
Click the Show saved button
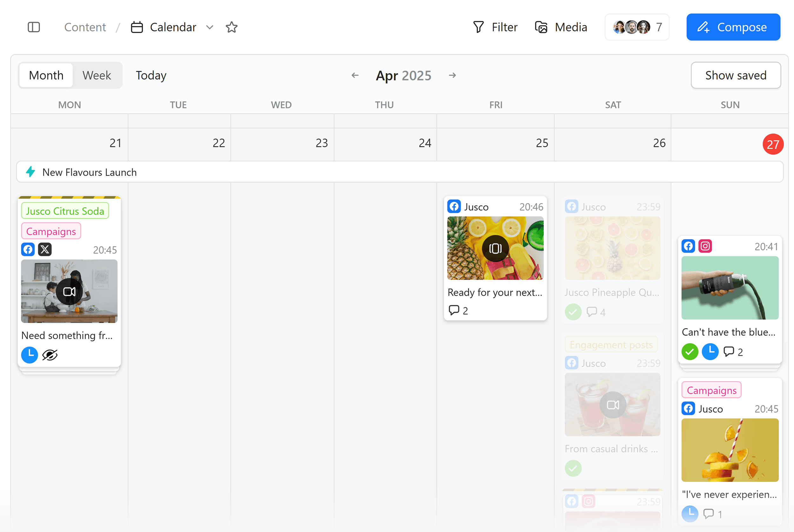point(736,75)
